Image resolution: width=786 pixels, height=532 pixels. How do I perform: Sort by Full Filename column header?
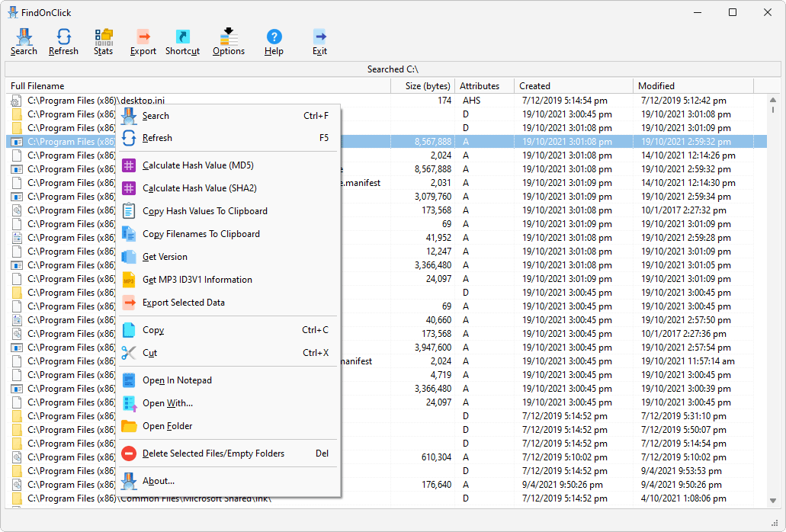198,85
